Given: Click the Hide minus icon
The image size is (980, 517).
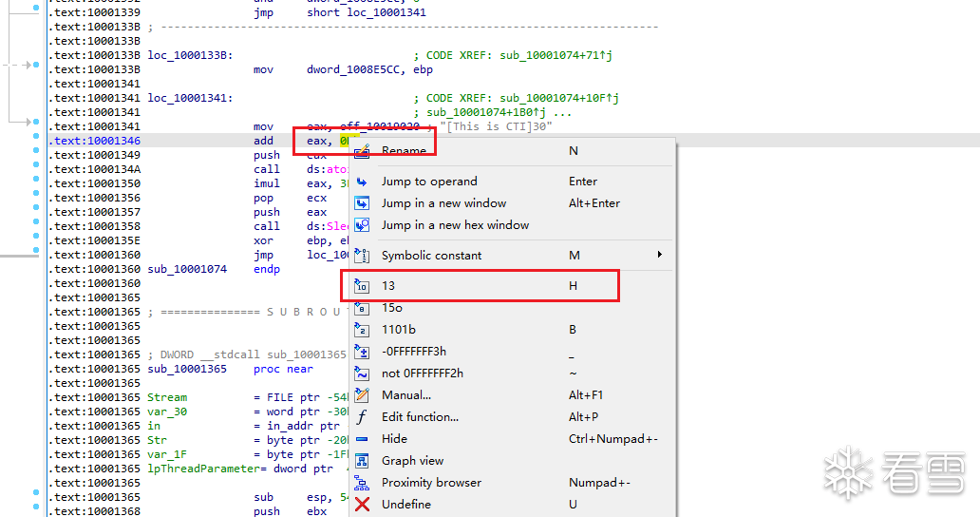Looking at the screenshot, I should (362, 439).
